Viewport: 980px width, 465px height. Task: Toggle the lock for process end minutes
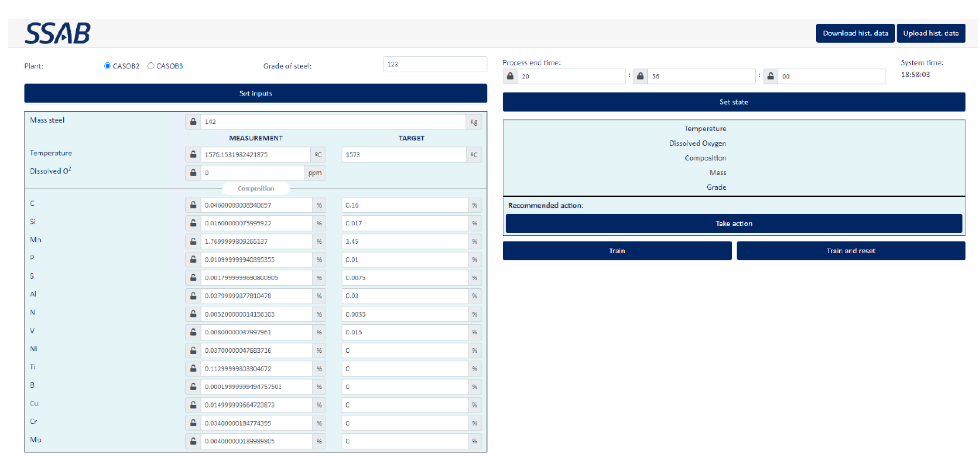pyautogui.click(x=640, y=76)
